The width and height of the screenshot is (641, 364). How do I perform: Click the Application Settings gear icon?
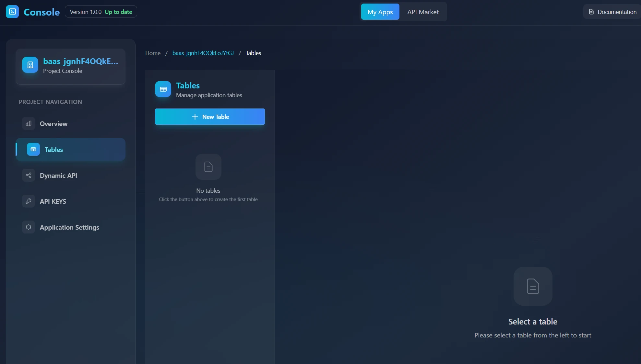point(29,227)
